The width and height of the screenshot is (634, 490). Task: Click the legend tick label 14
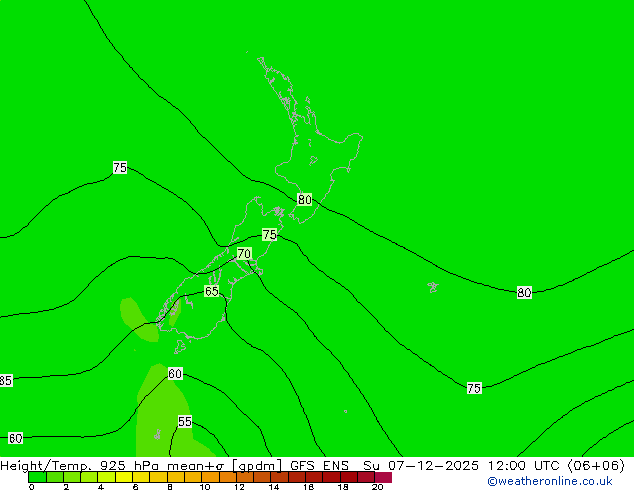point(274,487)
